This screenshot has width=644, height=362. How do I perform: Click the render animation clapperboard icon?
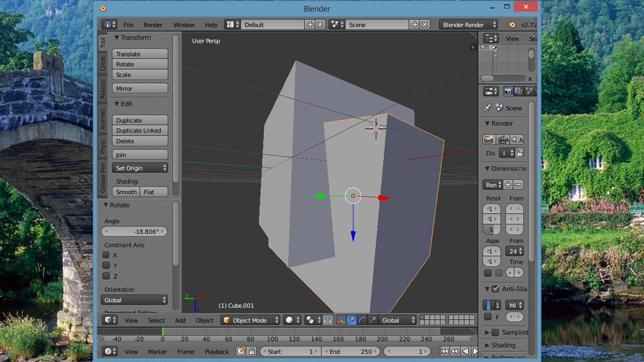pos(502,140)
